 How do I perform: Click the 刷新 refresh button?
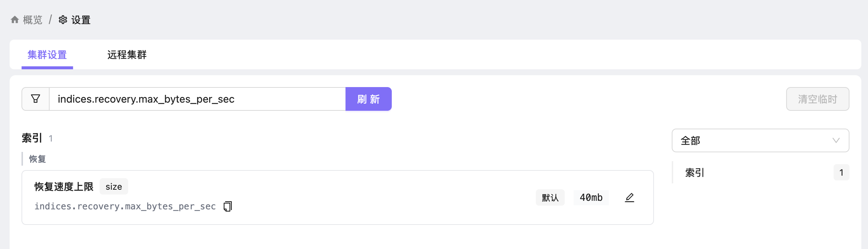pyautogui.click(x=368, y=99)
